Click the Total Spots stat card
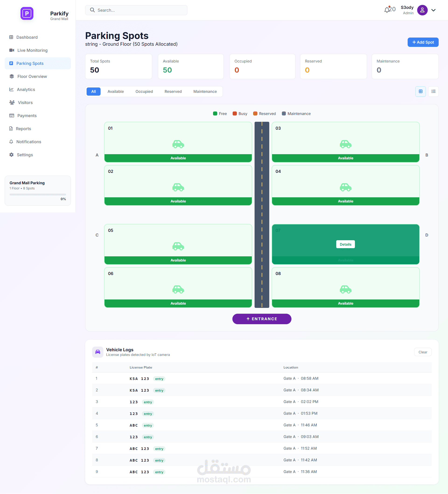Image resolution: width=448 pixels, height=494 pixels. pyautogui.click(x=119, y=66)
